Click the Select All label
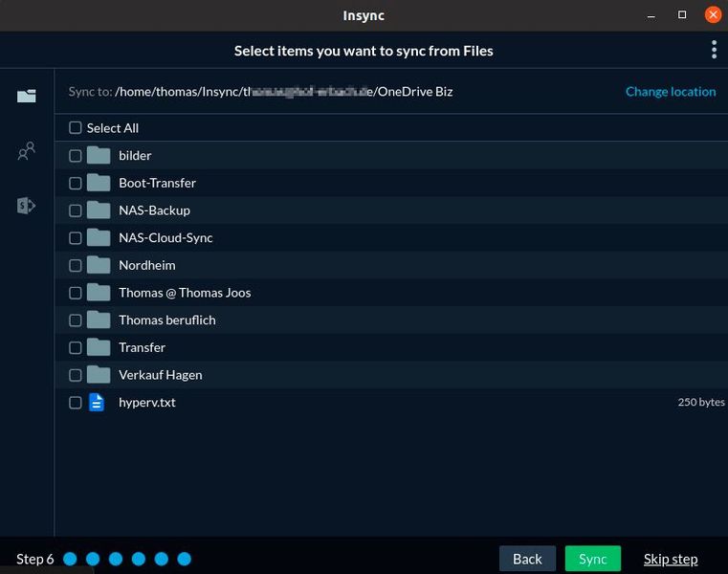 coord(113,127)
